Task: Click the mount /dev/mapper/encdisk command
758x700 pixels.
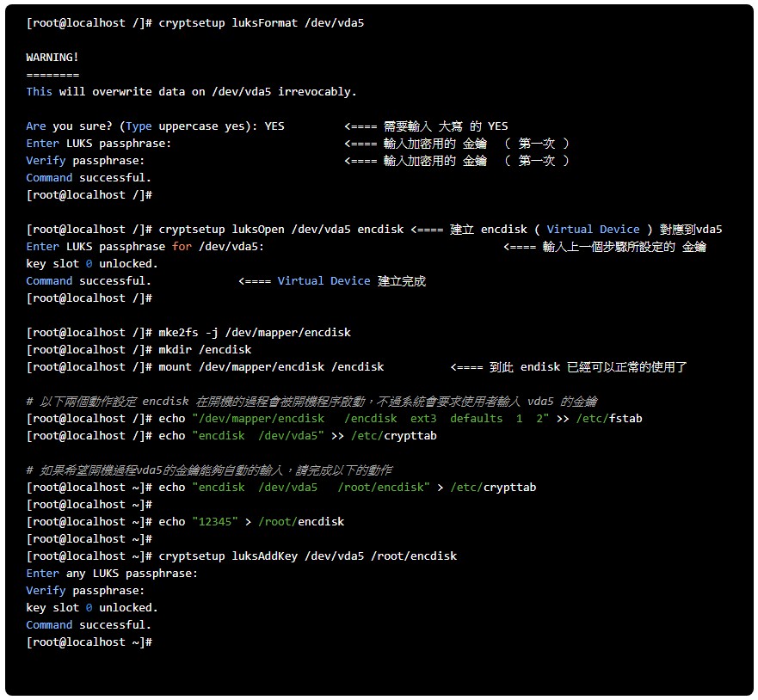Action: point(271,367)
